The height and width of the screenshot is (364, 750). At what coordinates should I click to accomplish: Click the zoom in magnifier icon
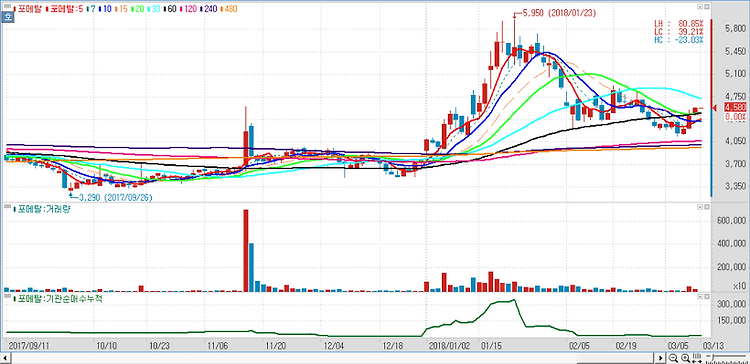[x=685, y=358]
